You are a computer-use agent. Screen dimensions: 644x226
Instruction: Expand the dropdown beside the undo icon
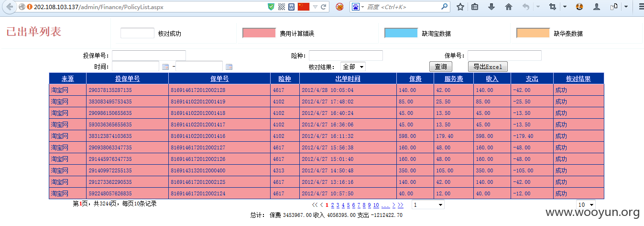click(538, 7)
